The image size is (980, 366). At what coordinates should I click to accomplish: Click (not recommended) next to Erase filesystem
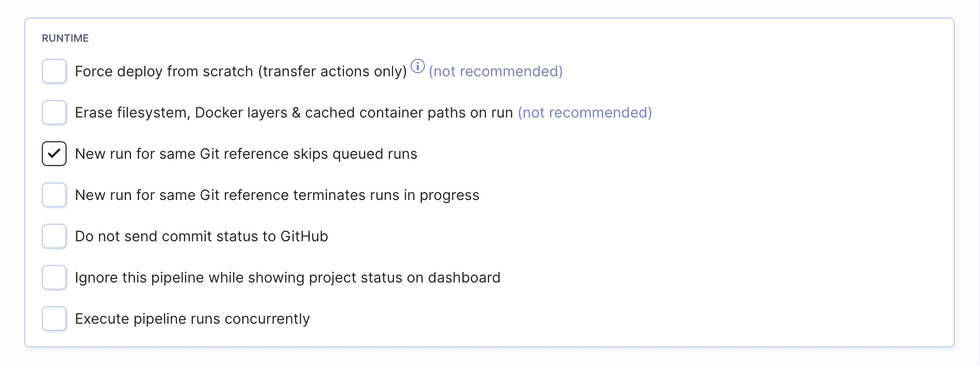point(584,112)
